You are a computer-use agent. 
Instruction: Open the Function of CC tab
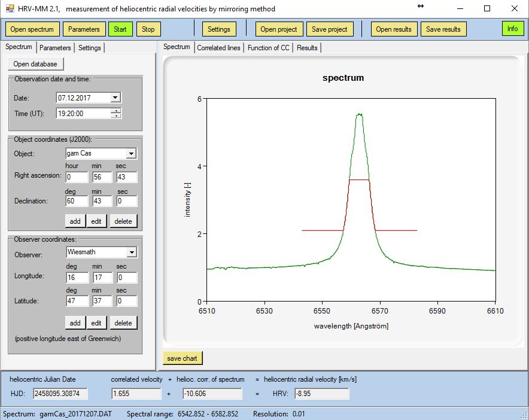[x=269, y=48]
